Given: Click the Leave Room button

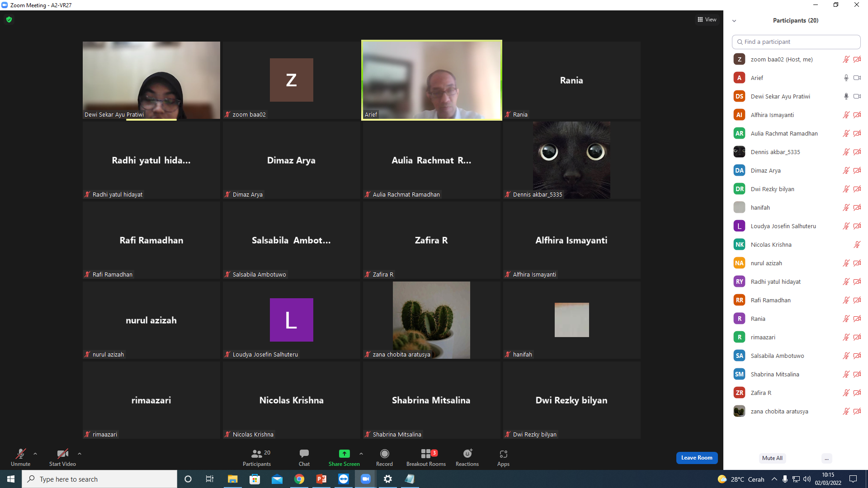Looking at the screenshot, I should pos(697,458).
